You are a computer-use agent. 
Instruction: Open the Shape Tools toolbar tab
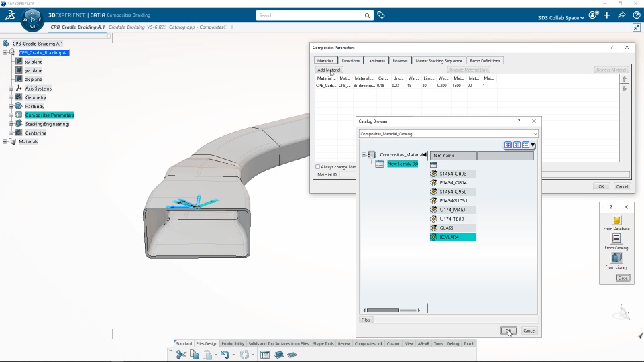[323, 343]
